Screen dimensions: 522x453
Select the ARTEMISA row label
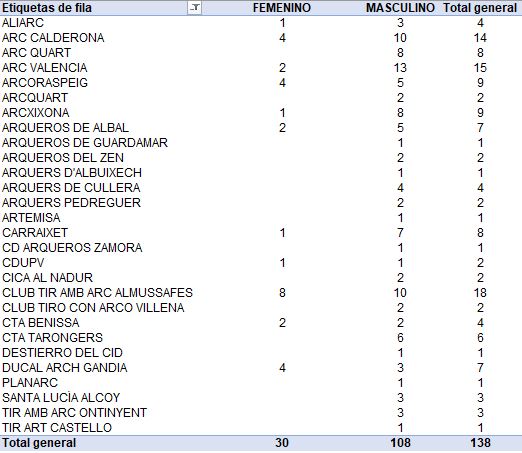pyautogui.click(x=31, y=218)
